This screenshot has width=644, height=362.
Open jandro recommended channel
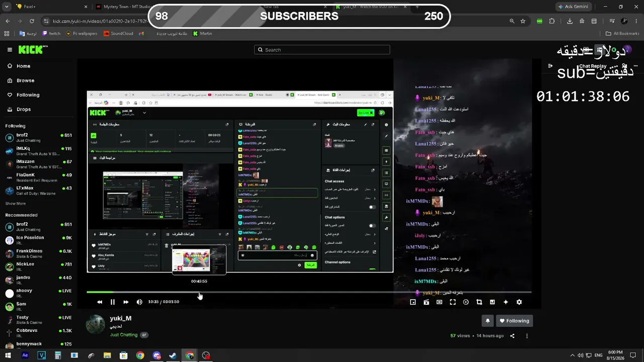(x=38, y=280)
